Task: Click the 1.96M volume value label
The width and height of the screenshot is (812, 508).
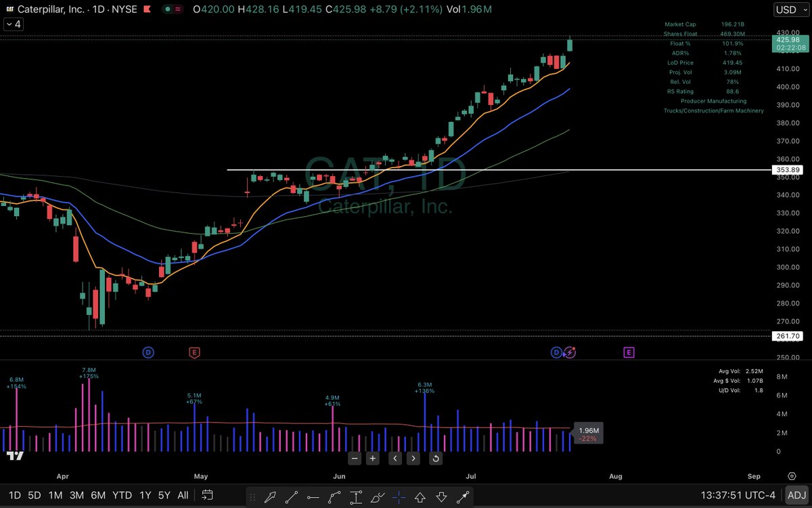Action: point(589,430)
